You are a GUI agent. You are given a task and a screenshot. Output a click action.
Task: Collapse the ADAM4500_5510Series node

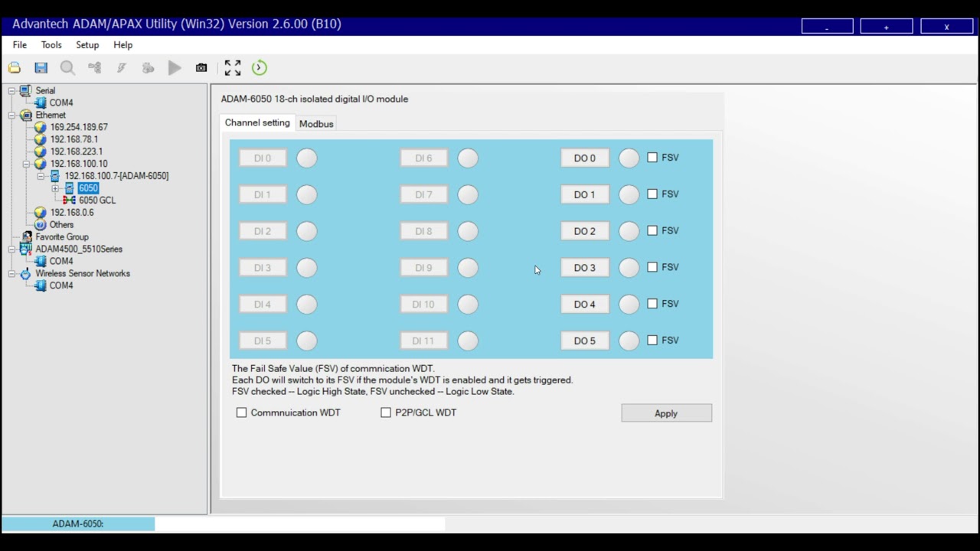(x=12, y=249)
